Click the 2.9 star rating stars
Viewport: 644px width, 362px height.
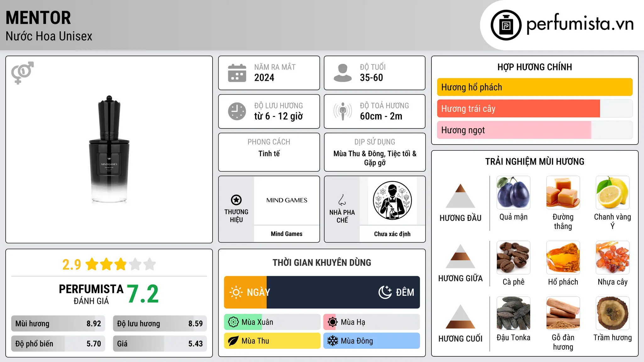[x=121, y=264]
